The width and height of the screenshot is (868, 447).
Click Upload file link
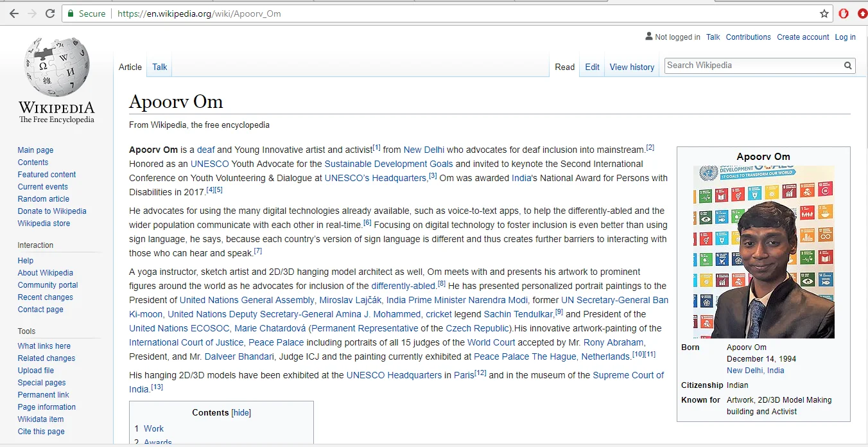[x=35, y=371]
